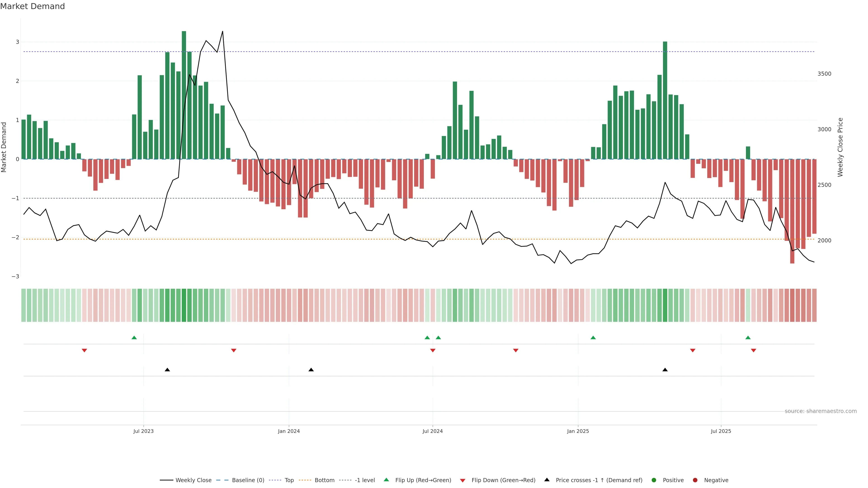Click the Jan 2025 axis label

578,432
